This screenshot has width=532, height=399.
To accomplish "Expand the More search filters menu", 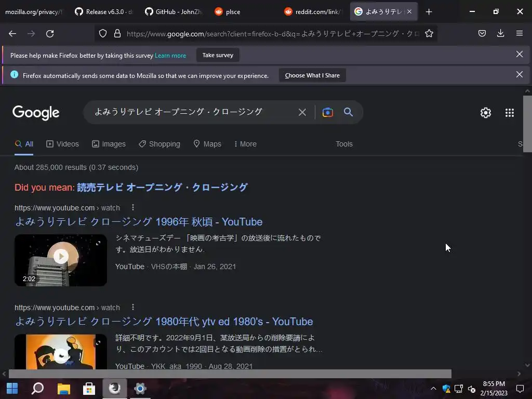I will (x=245, y=144).
